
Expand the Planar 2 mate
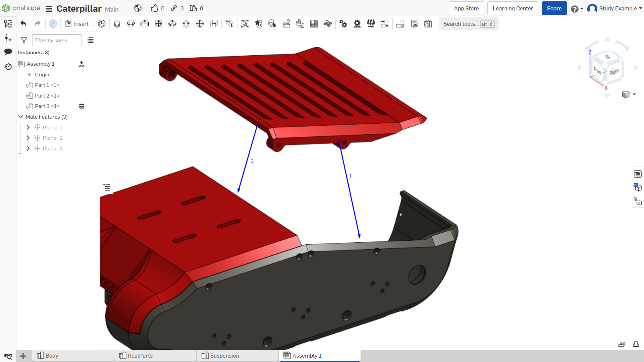click(28, 138)
